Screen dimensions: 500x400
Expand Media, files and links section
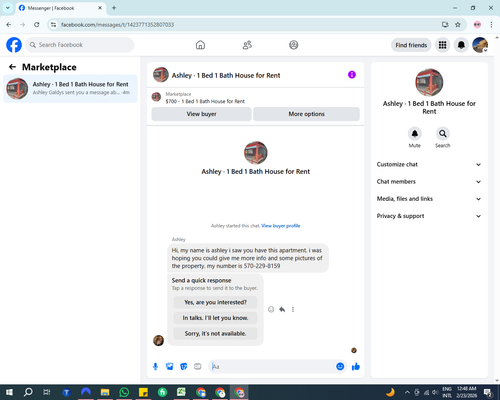(429, 199)
